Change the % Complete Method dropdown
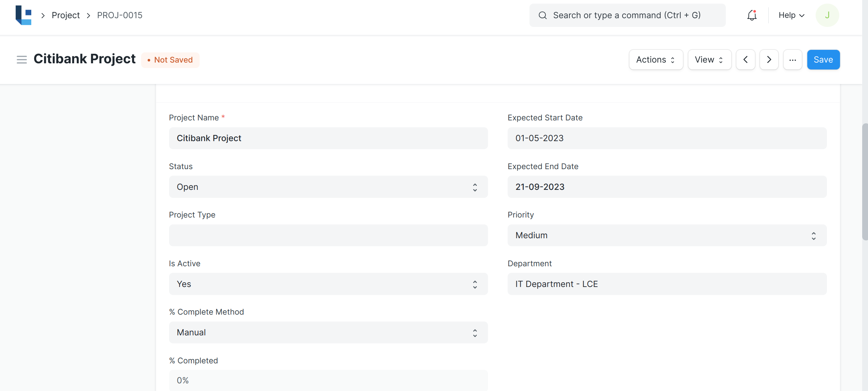Viewport: 868px width, 391px height. click(x=328, y=332)
